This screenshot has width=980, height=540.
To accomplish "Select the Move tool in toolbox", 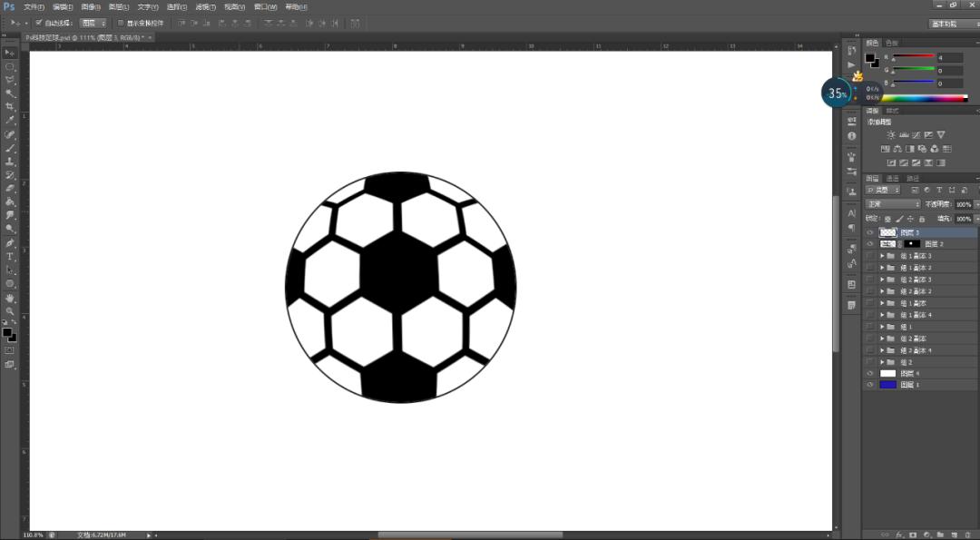I will pyautogui.click(x=9, y=53).
